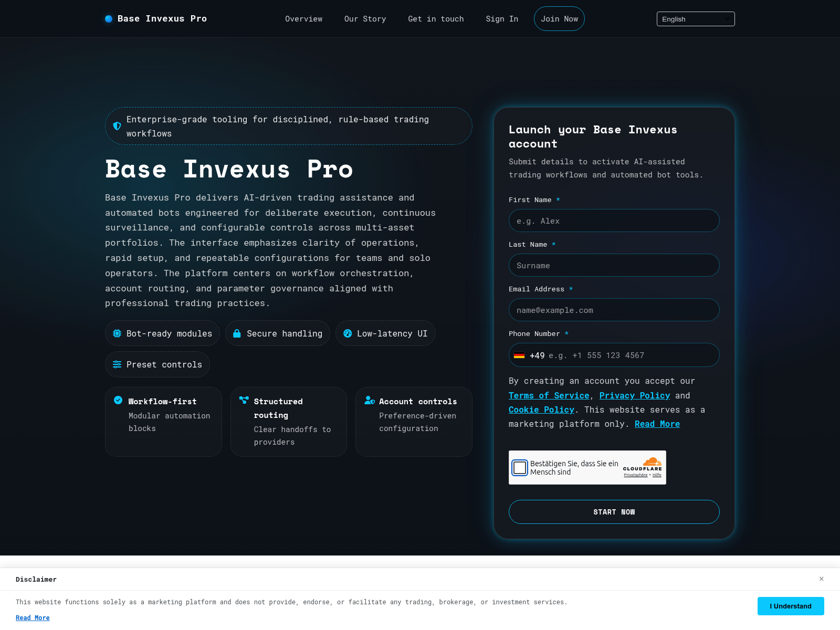The height and width of the screenshot is (630, 840).
Task: Select Sign In in the navigation
Action: coord(502,19)
